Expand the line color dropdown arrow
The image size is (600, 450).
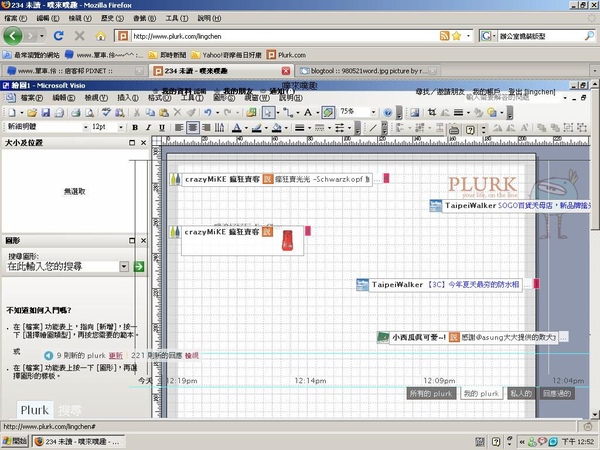(x=266, y=128)
